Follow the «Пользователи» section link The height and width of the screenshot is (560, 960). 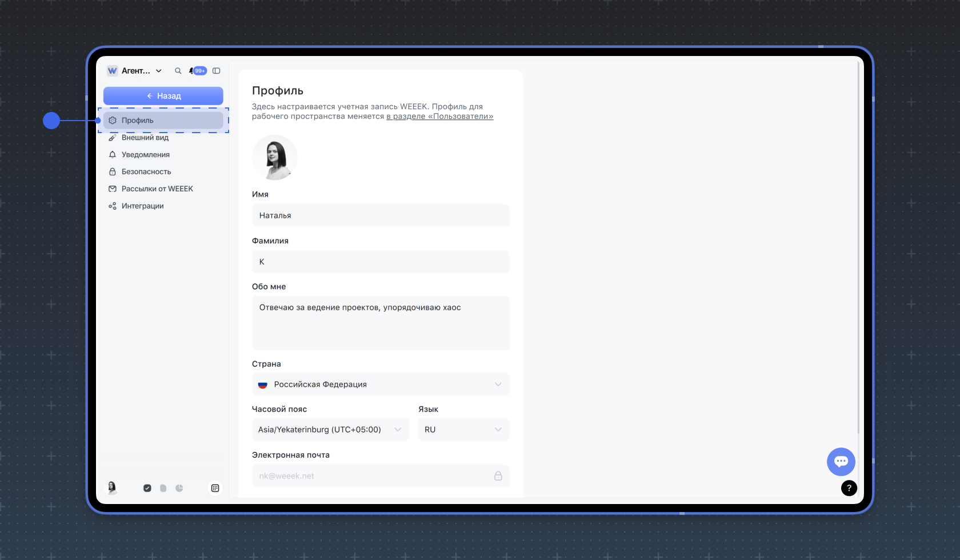point(439,117)
